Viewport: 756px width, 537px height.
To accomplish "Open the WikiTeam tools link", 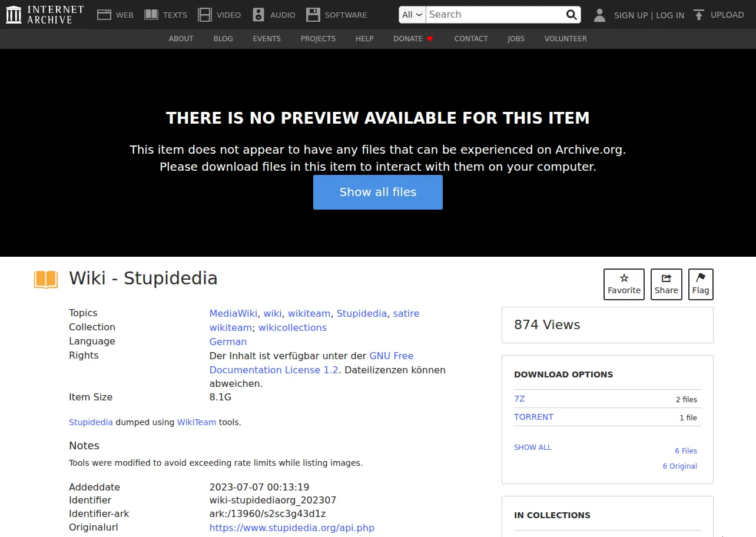I will (197, 422).
